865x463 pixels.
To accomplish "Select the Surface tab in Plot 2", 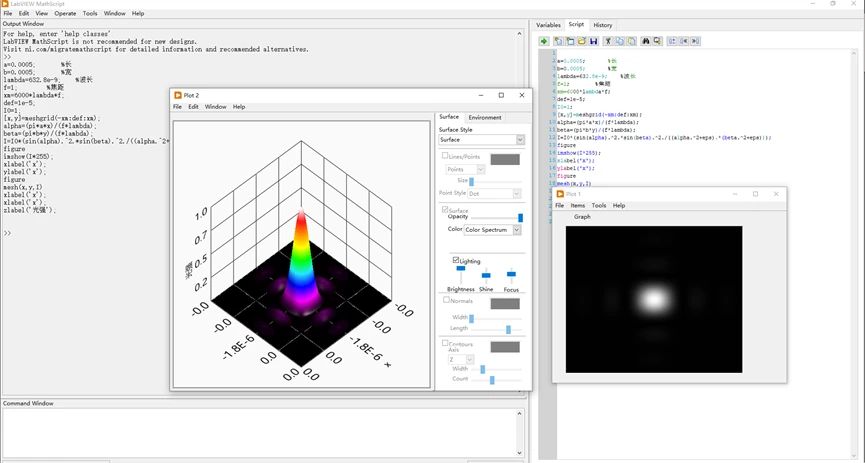I will 448,117.
